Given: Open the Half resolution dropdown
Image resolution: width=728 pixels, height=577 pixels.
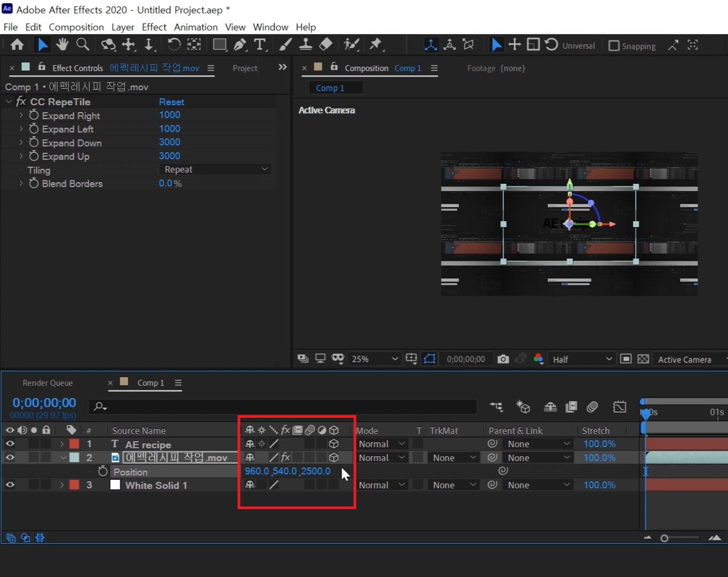Looking at the screenshot, I should (581, 359).
